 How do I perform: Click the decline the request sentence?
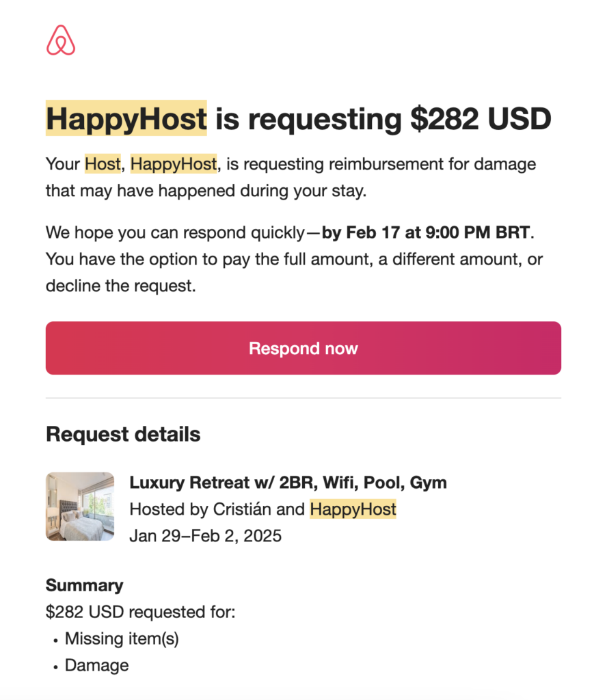click(x=120, y=286)
